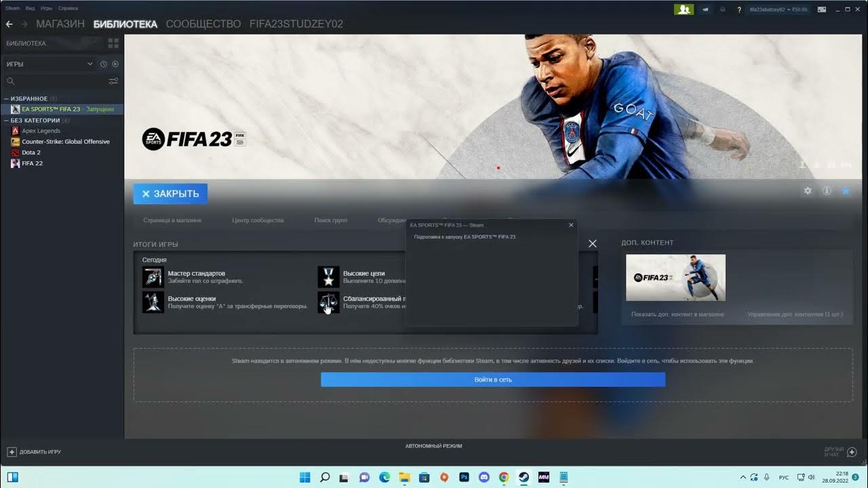Open the add game plus icon
The image size is (868, 488).
(12, 451)
